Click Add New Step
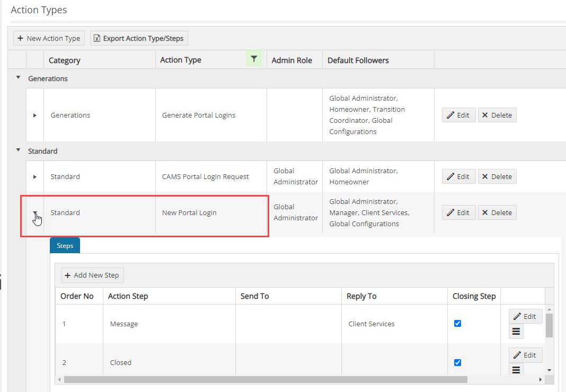This screenshot has height=392, width=566. coord(92,275)
